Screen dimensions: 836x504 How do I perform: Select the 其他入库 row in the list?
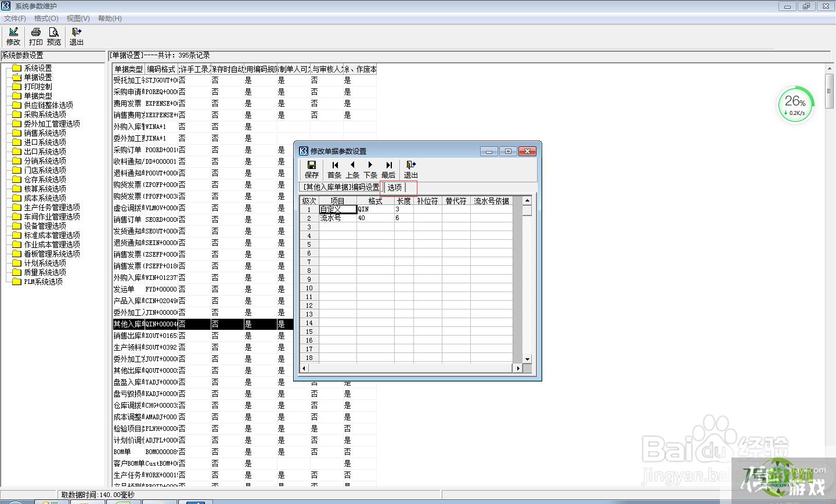click(x=244, y=324)
